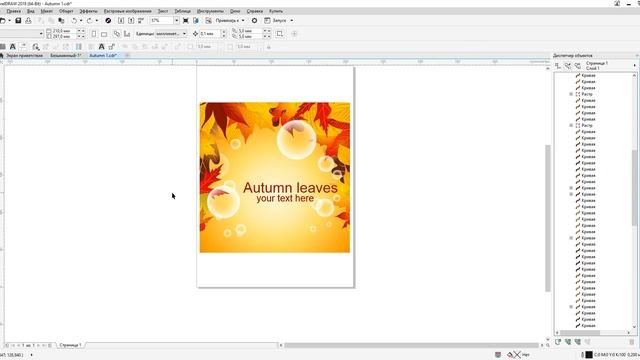Click the Export icon
This screenshot has width=640, height=360.
click(x=131, y=20)
